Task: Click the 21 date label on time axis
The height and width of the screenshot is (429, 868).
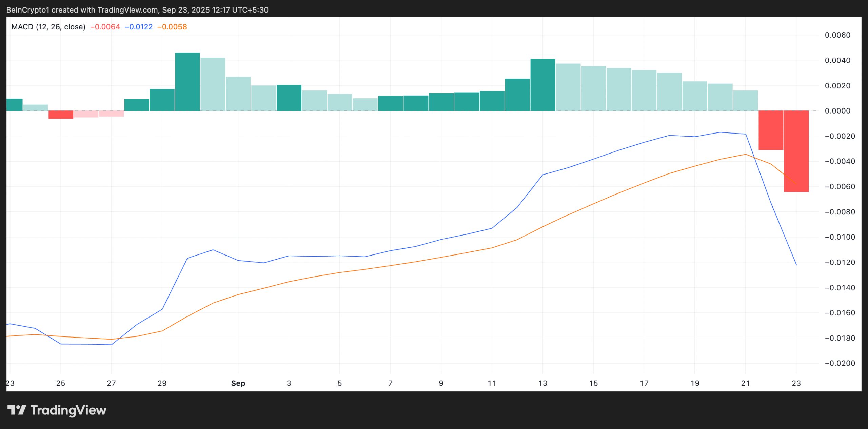Action: click(x=745, y=383)
